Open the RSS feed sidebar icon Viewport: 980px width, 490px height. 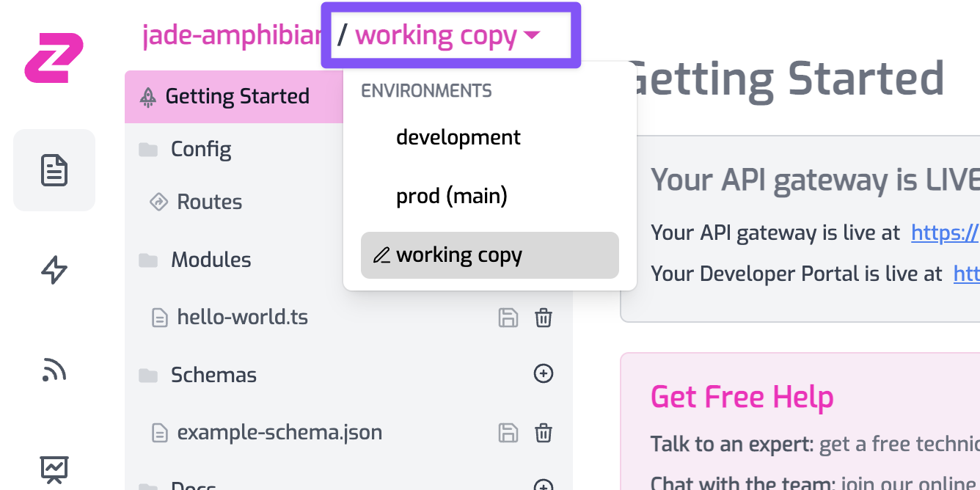(x=54, y=370)
